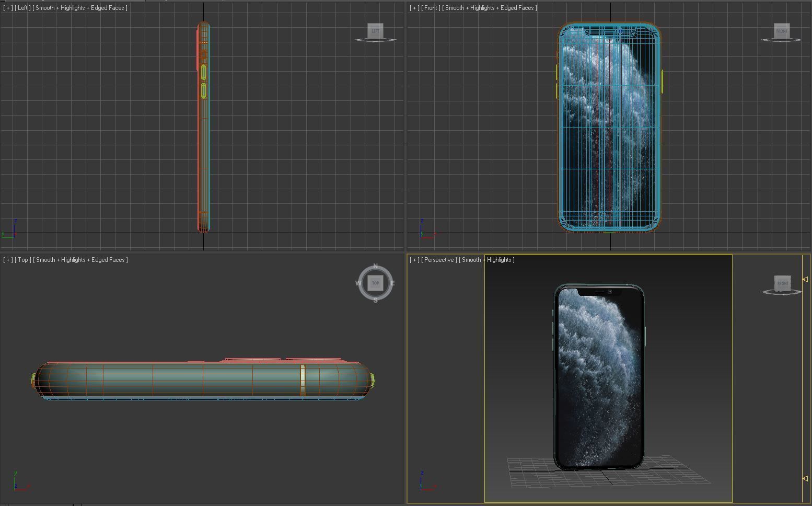Select the phone side profile in the Left viewport
The height and width of the screenshot is (506, 812).
pos(203,127)
